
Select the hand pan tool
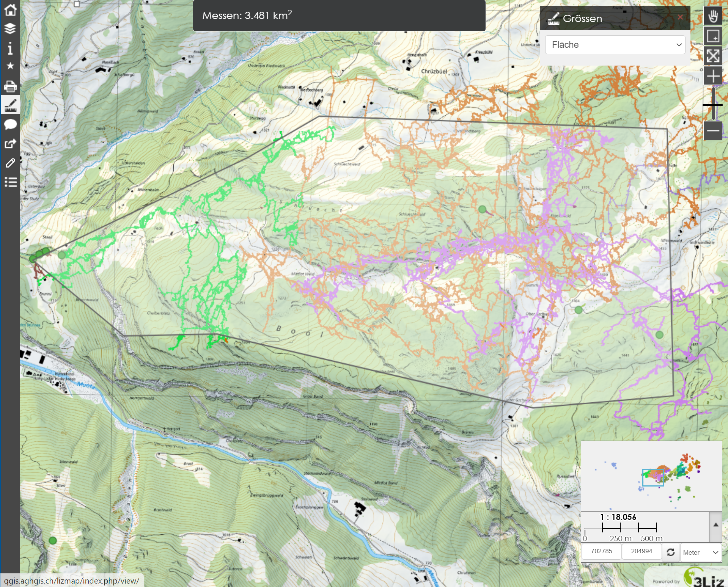[x=713, y=16]
